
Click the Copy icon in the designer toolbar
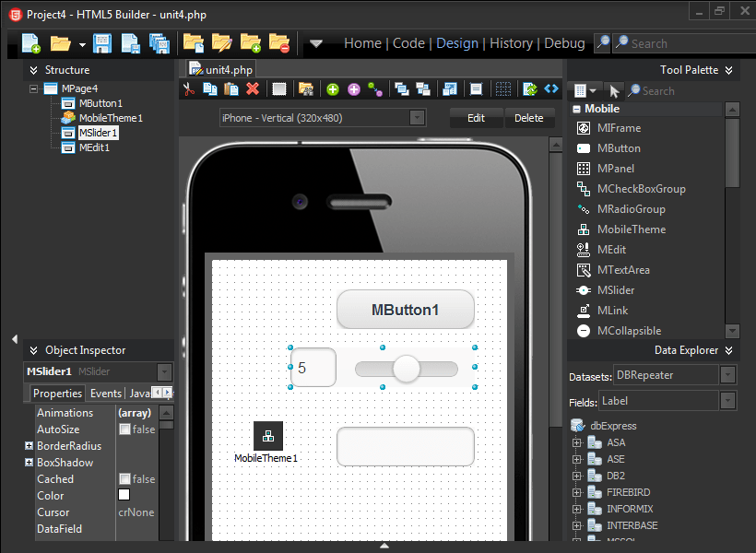[209, 89]
